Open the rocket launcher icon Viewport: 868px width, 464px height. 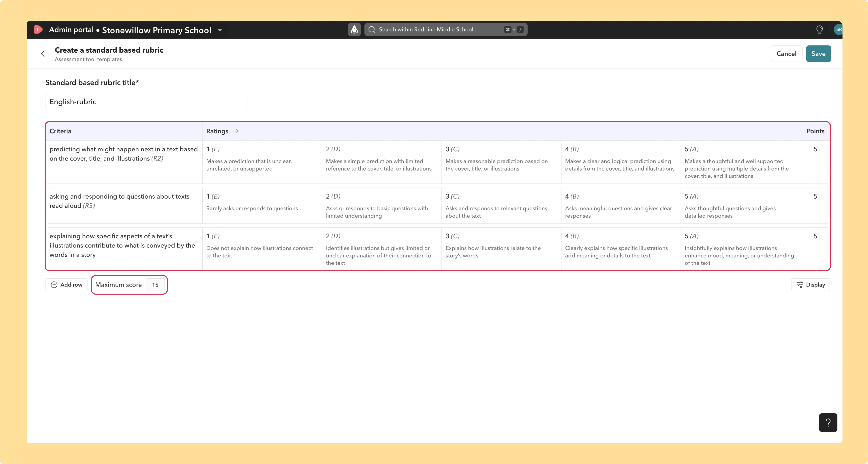[354, 30]
